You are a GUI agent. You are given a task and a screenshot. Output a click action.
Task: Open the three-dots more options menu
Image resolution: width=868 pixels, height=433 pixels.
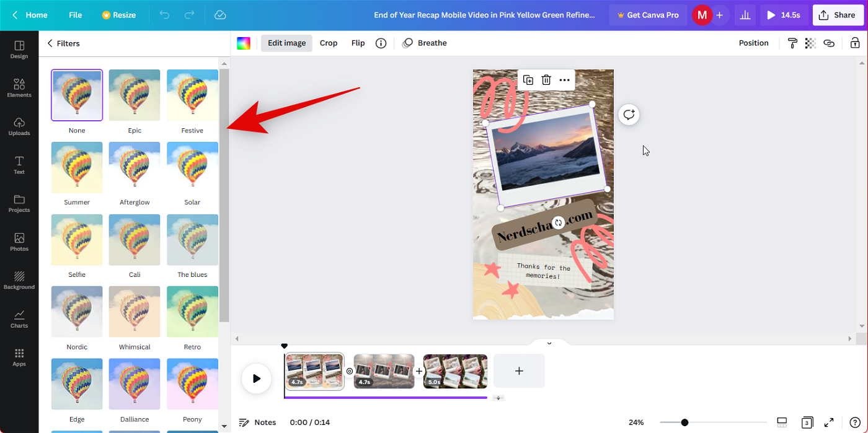point(564,80)
